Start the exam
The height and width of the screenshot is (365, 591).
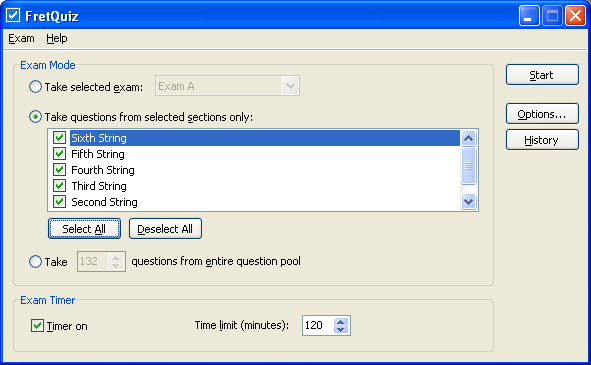click(542, 75)
